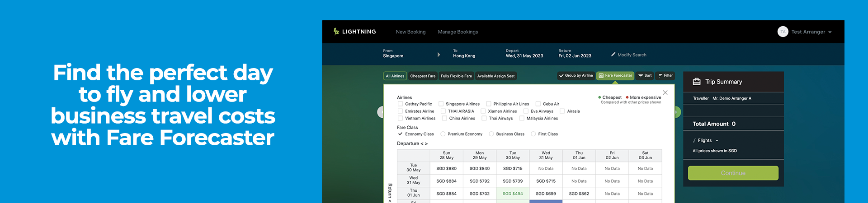Click the route arrow between From and To
This screenshot has height=203, width=868.
(x=439, y=55)
